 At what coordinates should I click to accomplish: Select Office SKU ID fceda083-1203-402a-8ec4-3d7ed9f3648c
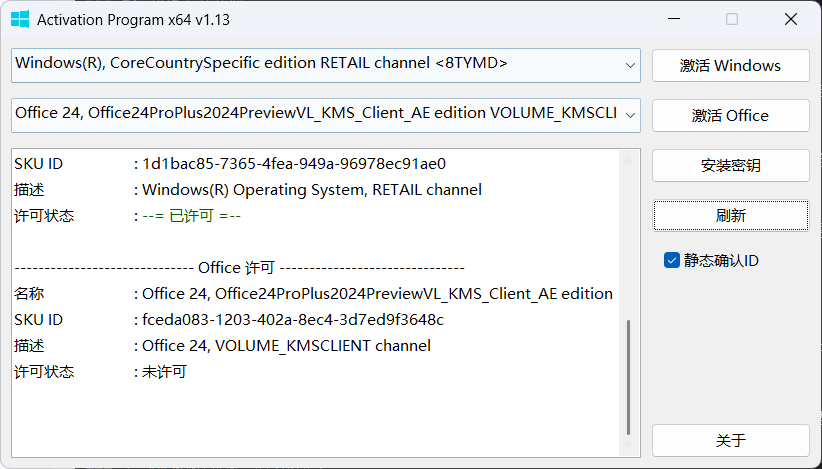click(x=293, y=320)
